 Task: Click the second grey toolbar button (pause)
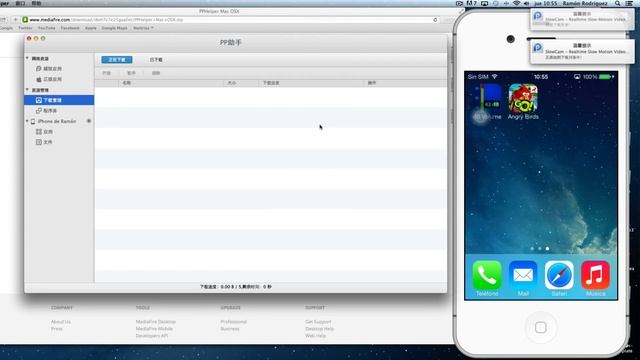(131, 73)
